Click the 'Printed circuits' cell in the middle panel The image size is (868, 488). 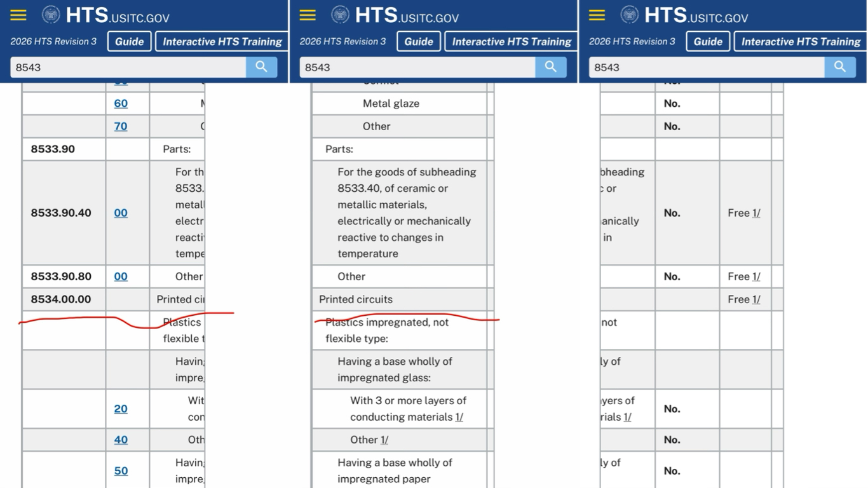400,299
